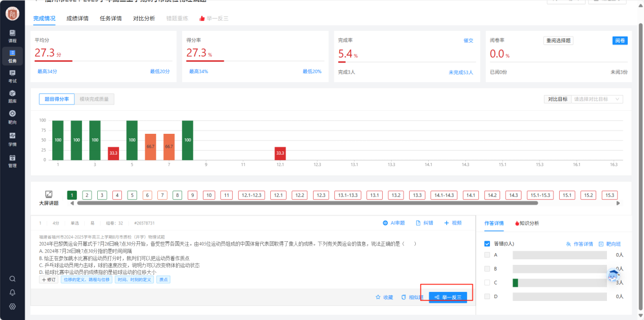
Task: Open 相似题 copy icon
Action: [x=412, y=298]
